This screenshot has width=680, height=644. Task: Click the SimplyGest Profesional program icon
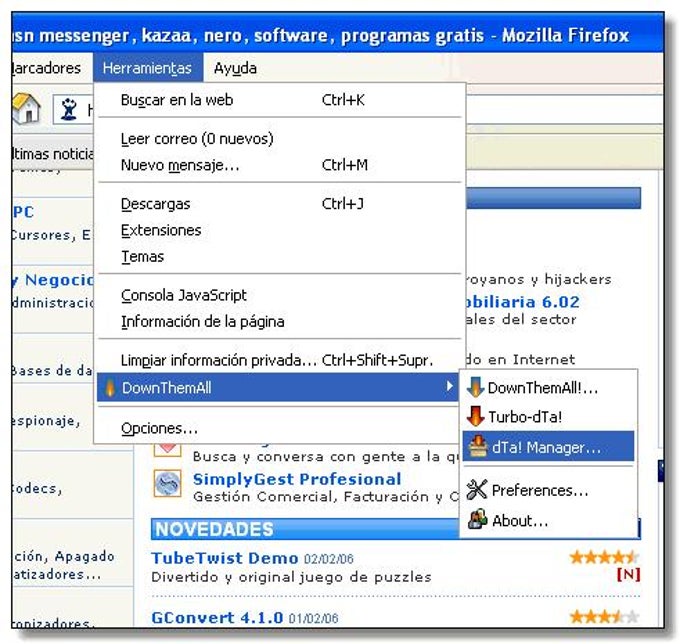pos(167,483)
